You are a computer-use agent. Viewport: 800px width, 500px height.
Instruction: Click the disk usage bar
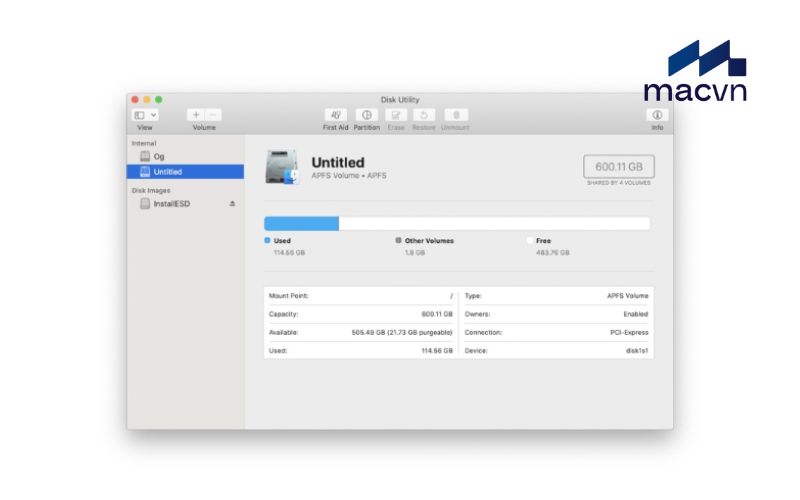coord(457,223)
